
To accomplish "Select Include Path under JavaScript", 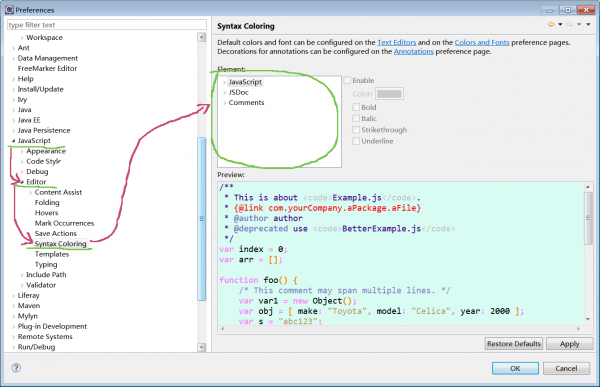I will pyautogui.click(x=46, y=275).
